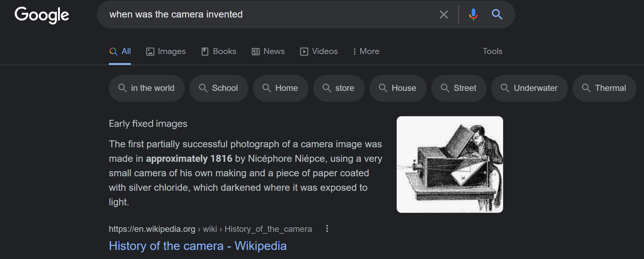Viewport: 644px width, 259px height.
Task: Open the Videos tab
Action: (319, 51)
